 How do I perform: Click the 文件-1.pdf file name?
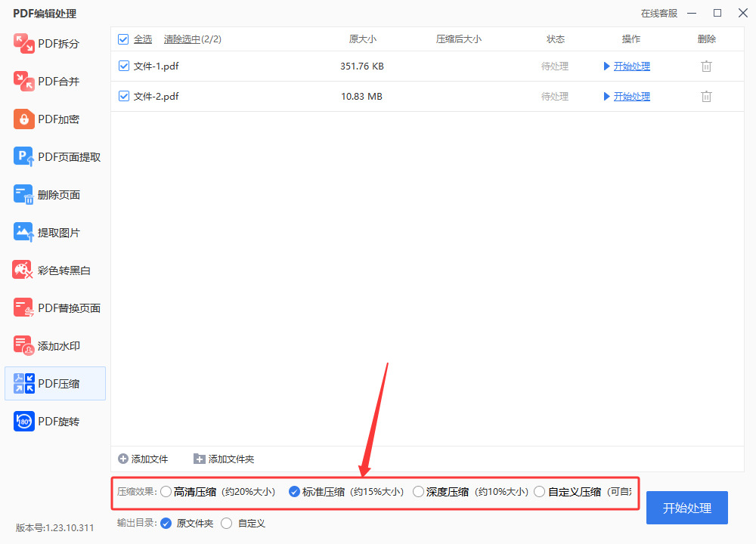pyautogui.click(x=156, y=66)
